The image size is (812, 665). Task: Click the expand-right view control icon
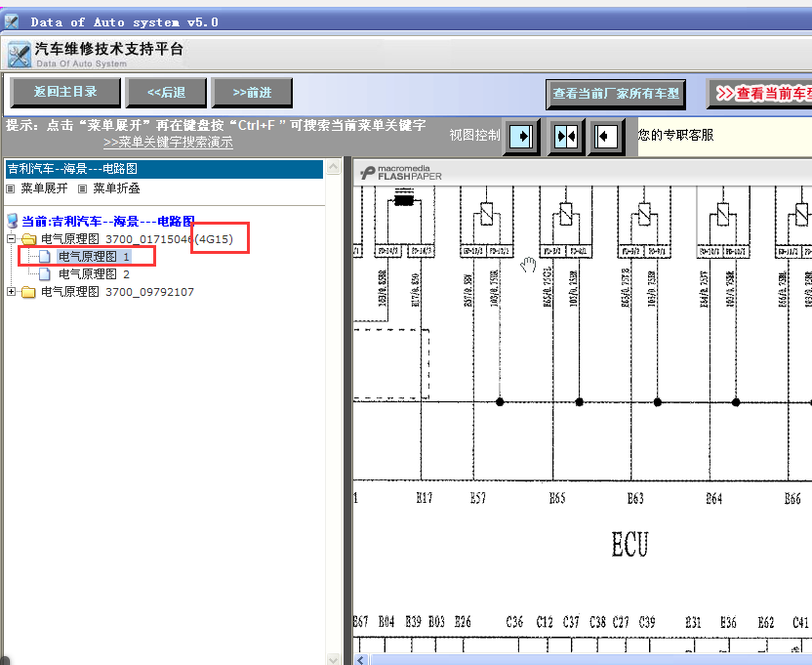click(521, 137)
